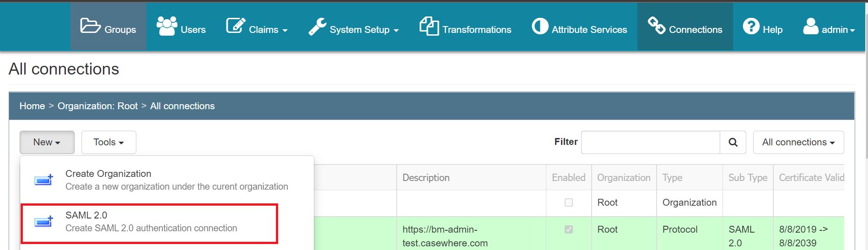Click the Users people icon
The height and width of the screenshot is (250, 868).
(x=167, y=26)
